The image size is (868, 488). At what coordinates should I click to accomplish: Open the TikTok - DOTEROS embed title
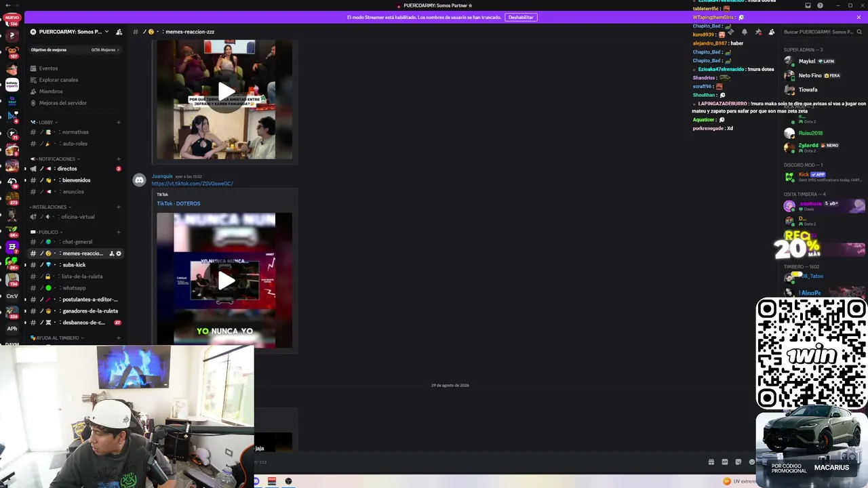[x=178, y=203]
